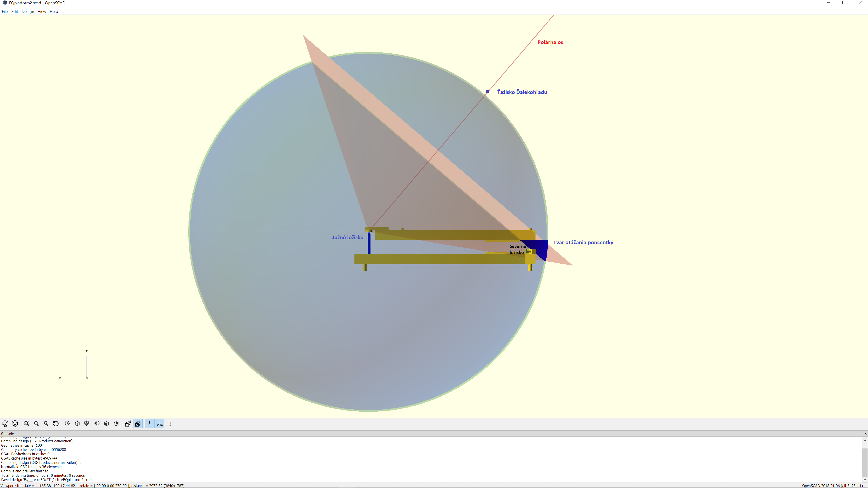
Task: Click the View All magnifier icon
Action: tap(26, 424)
